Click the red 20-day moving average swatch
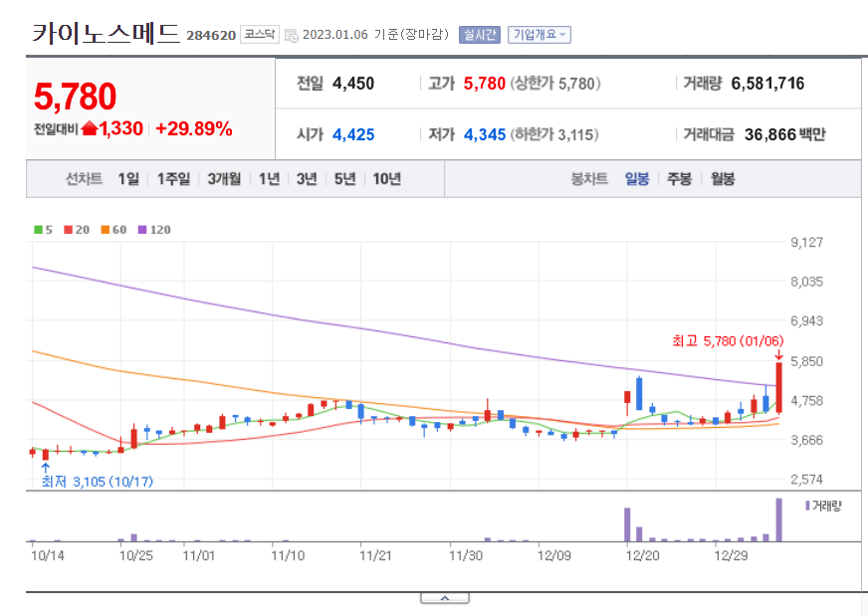This screenshot has height=616, width=868. [68, 230]
